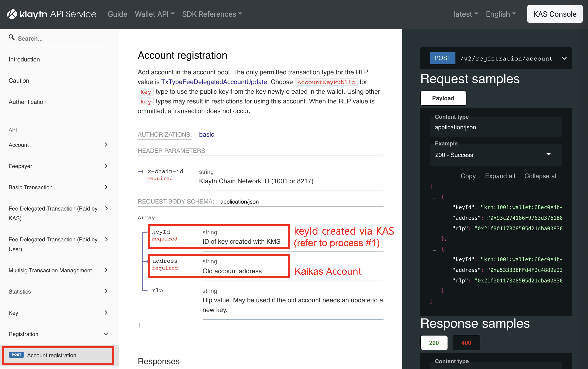Go to Caution in sidebar
Image resolution: width=588 pixels, height=369 pixels.
point(19,81)
